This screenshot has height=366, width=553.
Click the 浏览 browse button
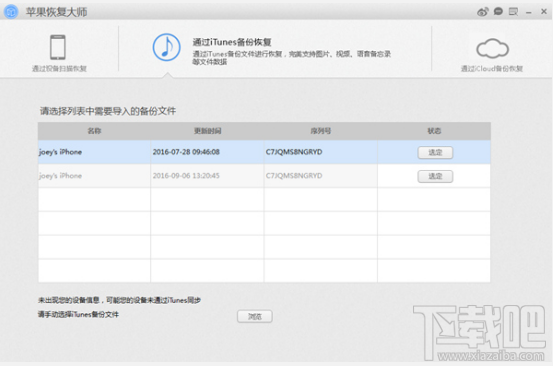255,316
